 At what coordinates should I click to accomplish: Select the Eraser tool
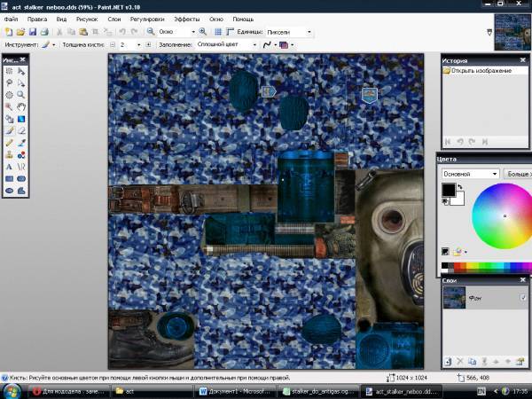pyautogui.click(x=20, y=129)
